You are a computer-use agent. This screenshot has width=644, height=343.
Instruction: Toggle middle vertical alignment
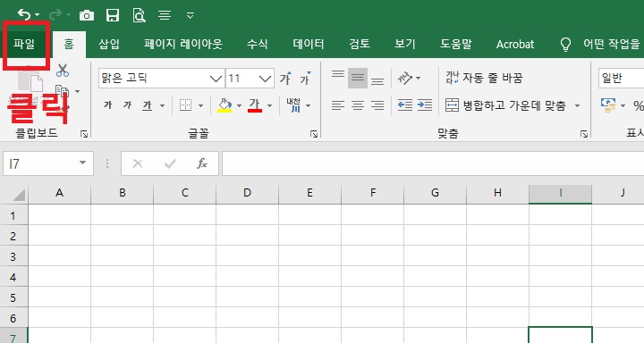(x=358, y=78)
